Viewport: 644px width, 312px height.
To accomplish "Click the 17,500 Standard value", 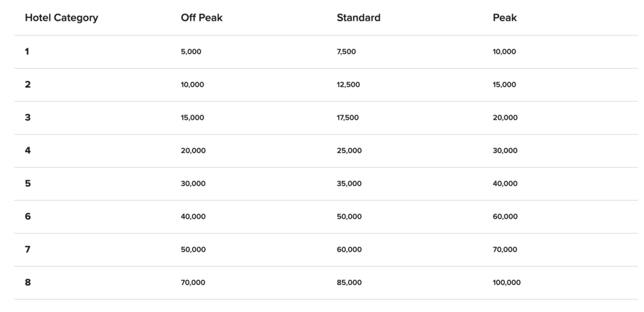I will (x=348, y=118).
